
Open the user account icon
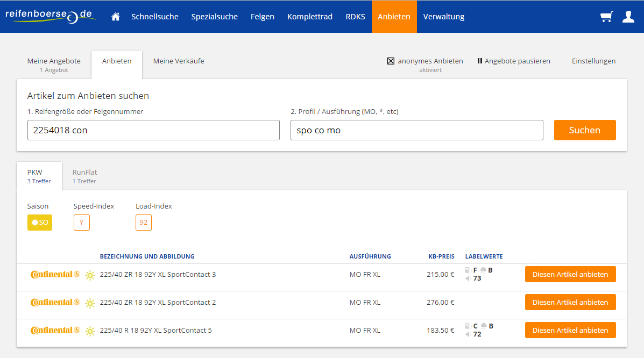click(628, 17)
